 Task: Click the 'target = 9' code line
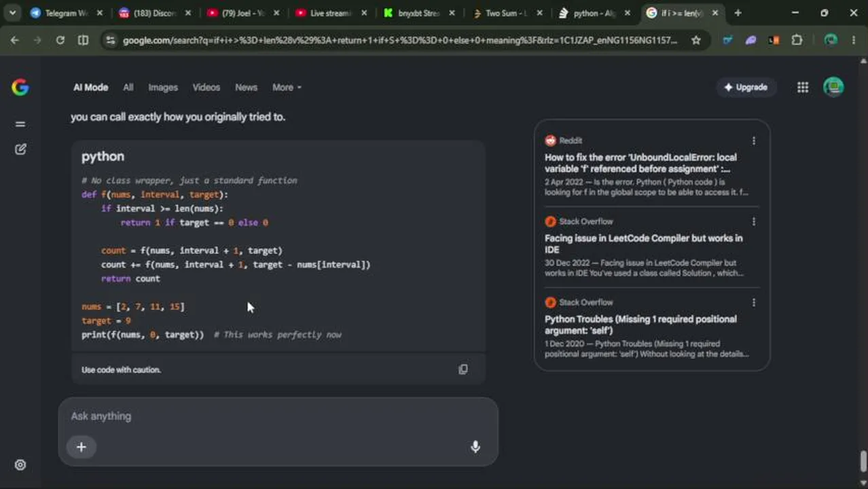[106, 321]
